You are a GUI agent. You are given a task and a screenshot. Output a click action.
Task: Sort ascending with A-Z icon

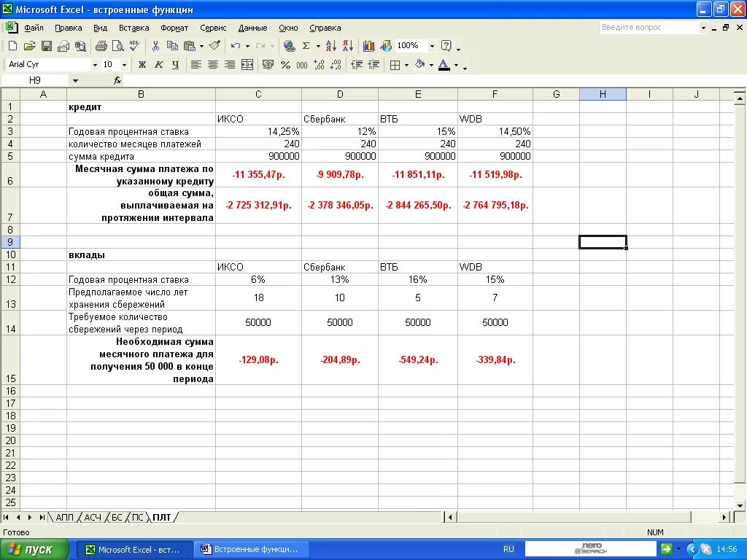330,46
